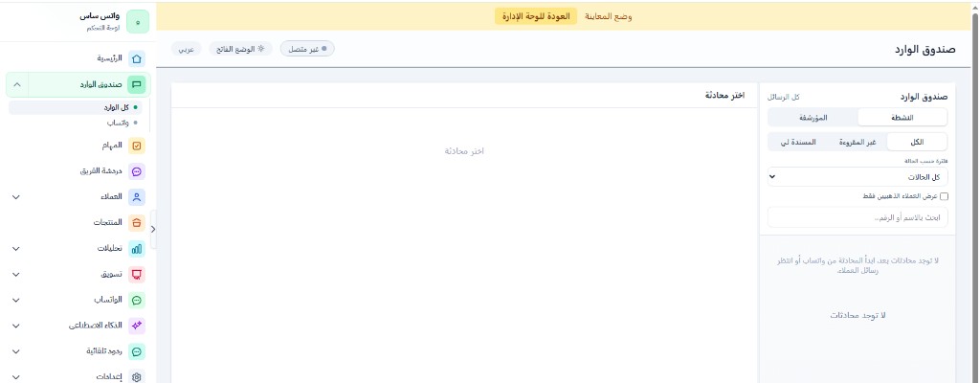This screenshot has height=383, width=980.
Task: Expand the تسويق menu chevron
Action: [16, 274]
